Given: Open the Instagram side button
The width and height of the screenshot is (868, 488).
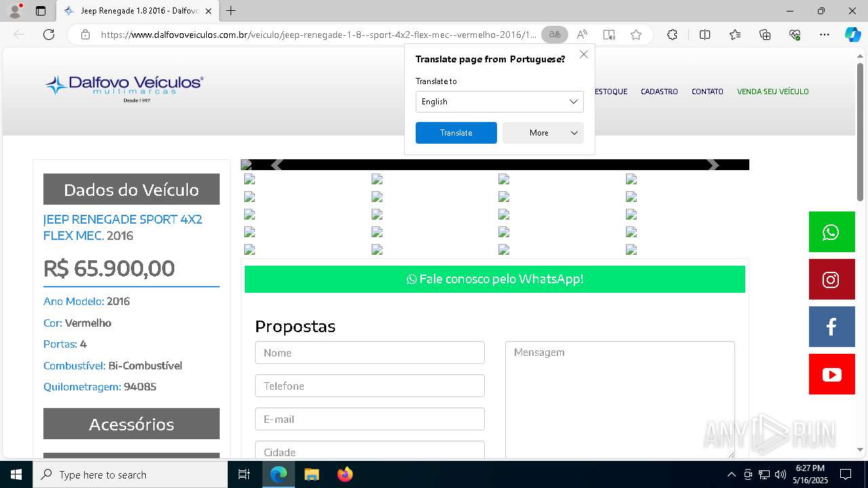Looking at the screenshot, I should (831, 279).
